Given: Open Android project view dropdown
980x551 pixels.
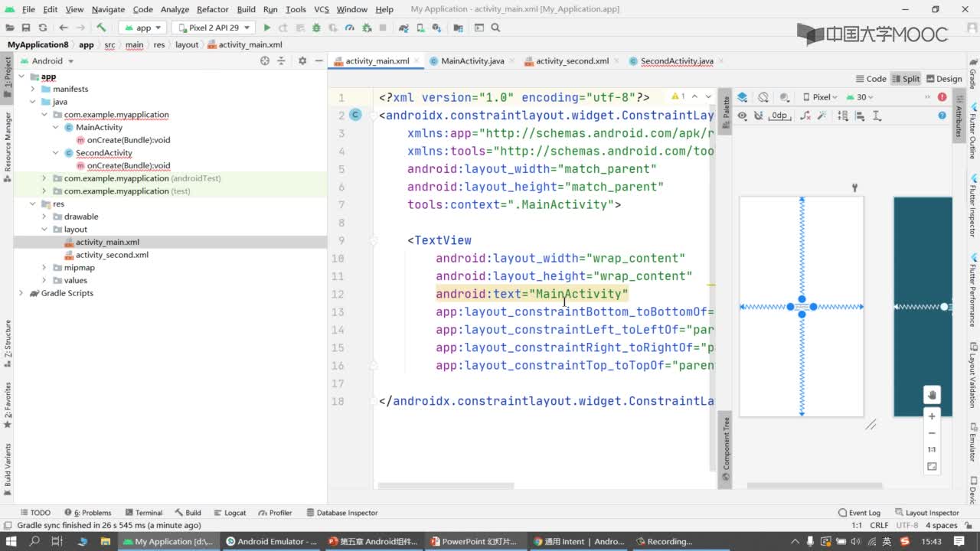Looking at the screenshot, I should tap(47, 60).
